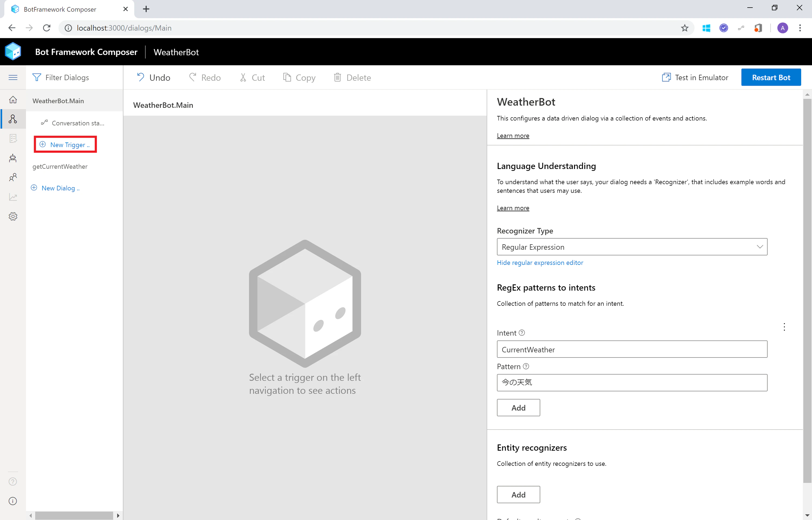
Task: Show the Pattern field help tooltip icon
Action: [x=526, y=366]
